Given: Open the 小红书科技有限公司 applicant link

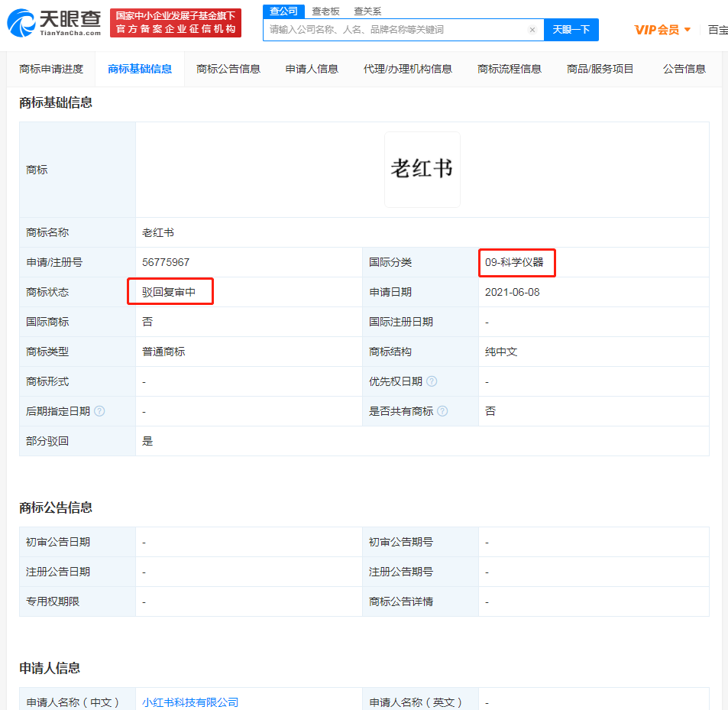Looking at the screenshot, I should pos(190,702).
